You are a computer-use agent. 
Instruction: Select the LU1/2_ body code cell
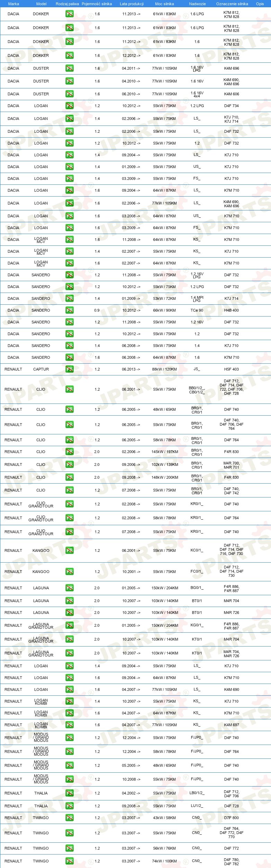197,806
